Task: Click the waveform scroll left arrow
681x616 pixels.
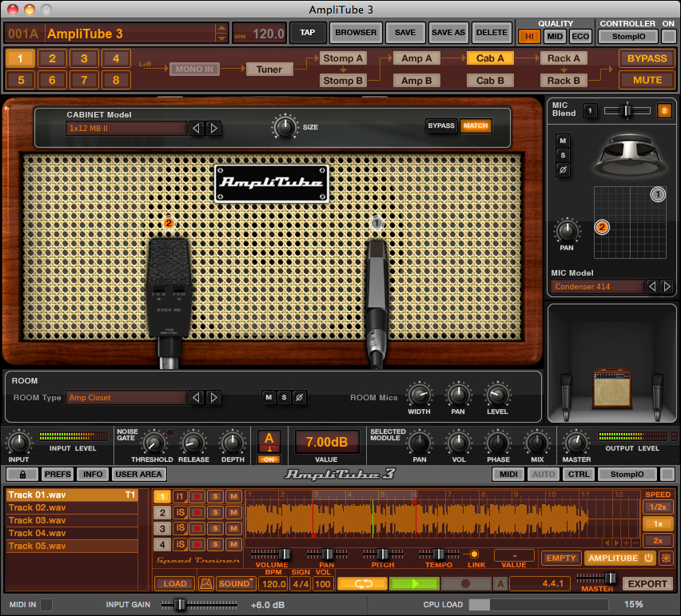Action: [x=607, y=542]
